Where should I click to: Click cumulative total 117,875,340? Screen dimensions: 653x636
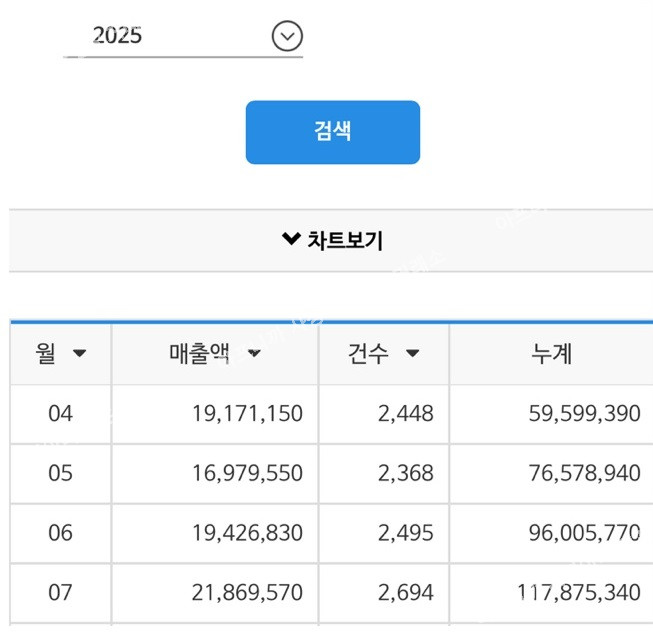click(x=579, y=593)
